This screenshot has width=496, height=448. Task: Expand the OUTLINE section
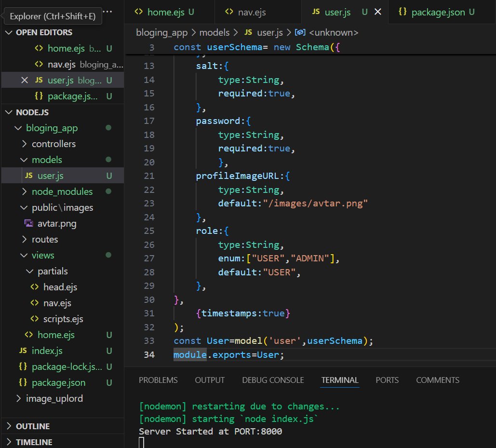coord(9,426)
